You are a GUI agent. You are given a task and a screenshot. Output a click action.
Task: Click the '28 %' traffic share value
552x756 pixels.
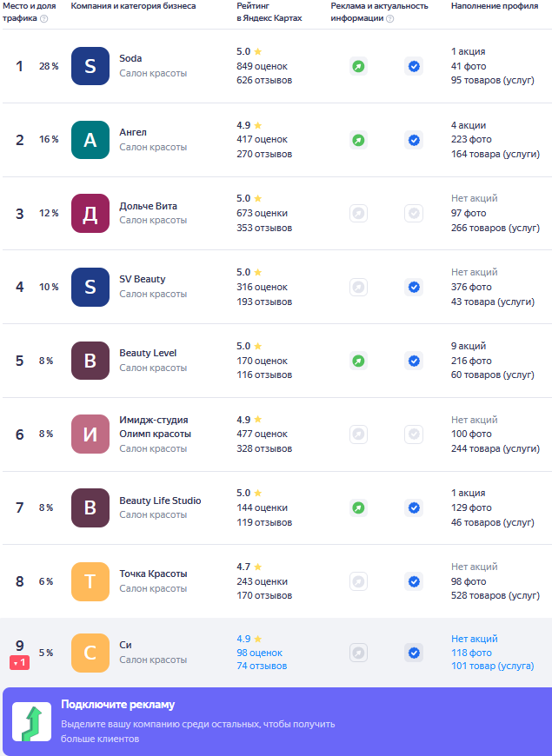tap(49, 67)
